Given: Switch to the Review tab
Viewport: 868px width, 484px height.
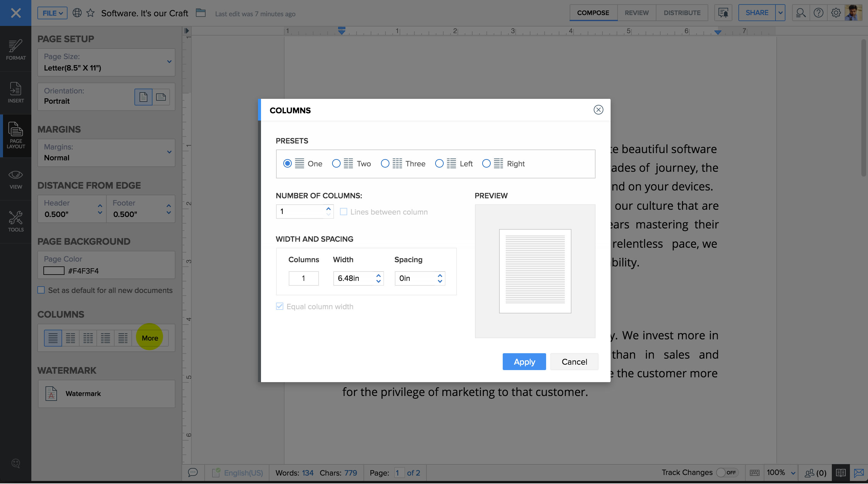Looking at the screenshot, I should point(636,13).
